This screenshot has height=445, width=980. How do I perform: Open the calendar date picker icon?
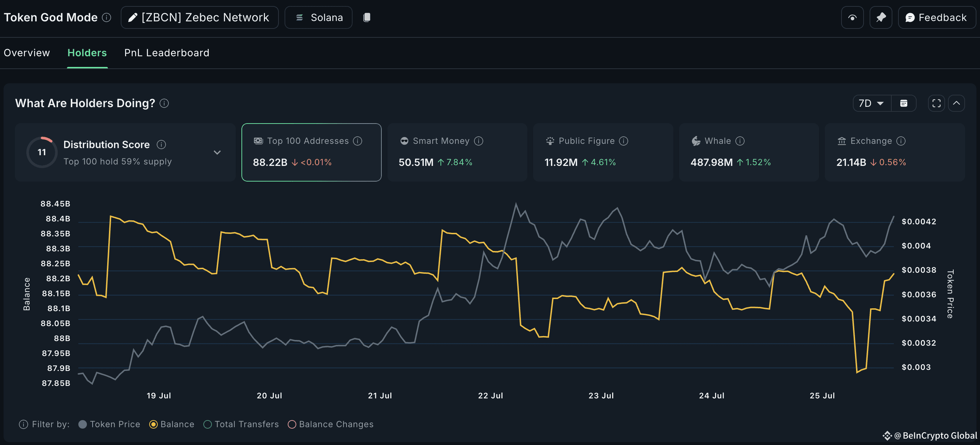[904, 104]
